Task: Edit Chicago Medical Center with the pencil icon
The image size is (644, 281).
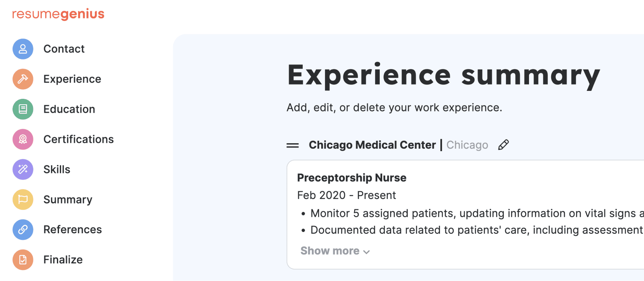Action: (503, 144)
